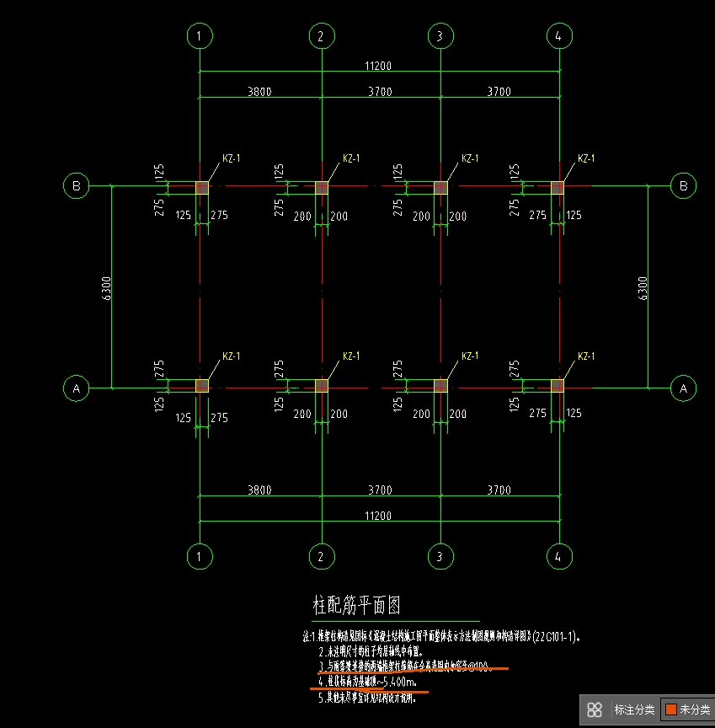Pick the orange 未分类 color swatch

[670, 709]
